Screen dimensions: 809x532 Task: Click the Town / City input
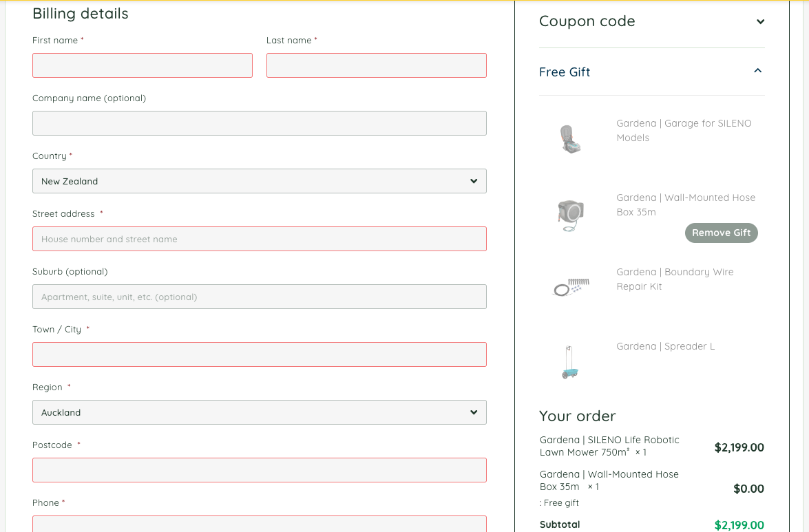[x=259, y=354]
